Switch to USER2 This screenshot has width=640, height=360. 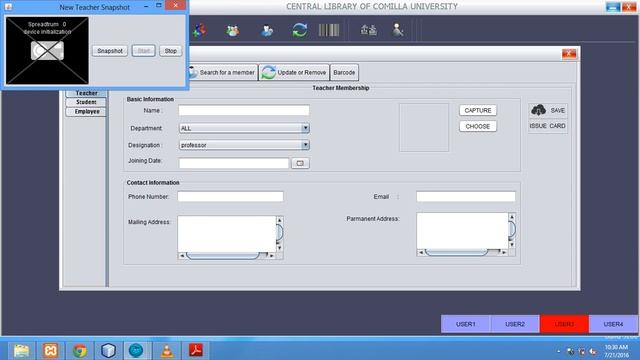pos(515,324)
